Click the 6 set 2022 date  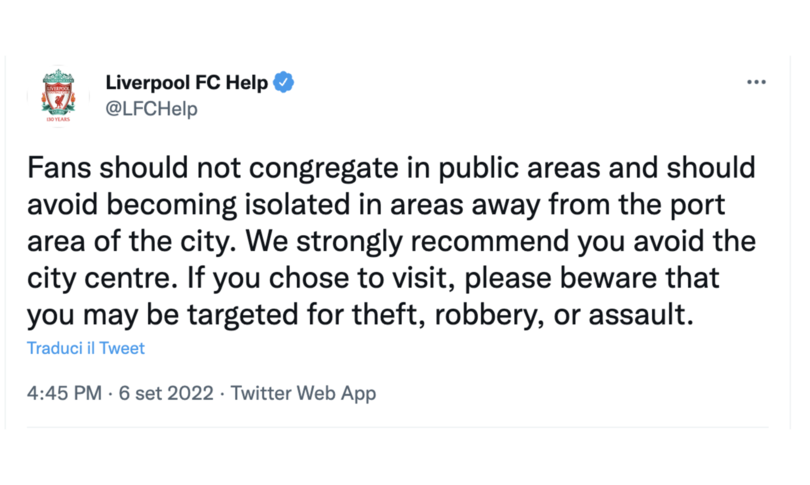click(x=166, y=393)
